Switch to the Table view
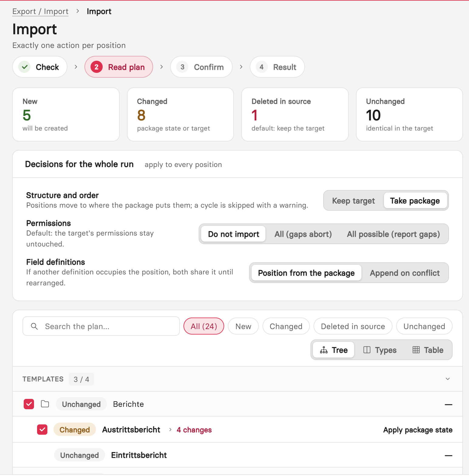 pos(428,350)
